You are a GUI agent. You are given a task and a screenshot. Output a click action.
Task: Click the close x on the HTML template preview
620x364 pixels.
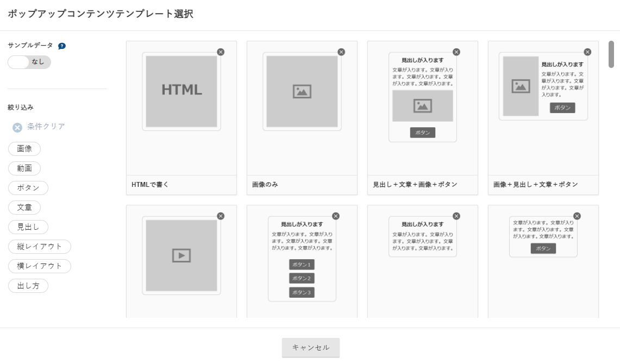(x=221, y=52)
